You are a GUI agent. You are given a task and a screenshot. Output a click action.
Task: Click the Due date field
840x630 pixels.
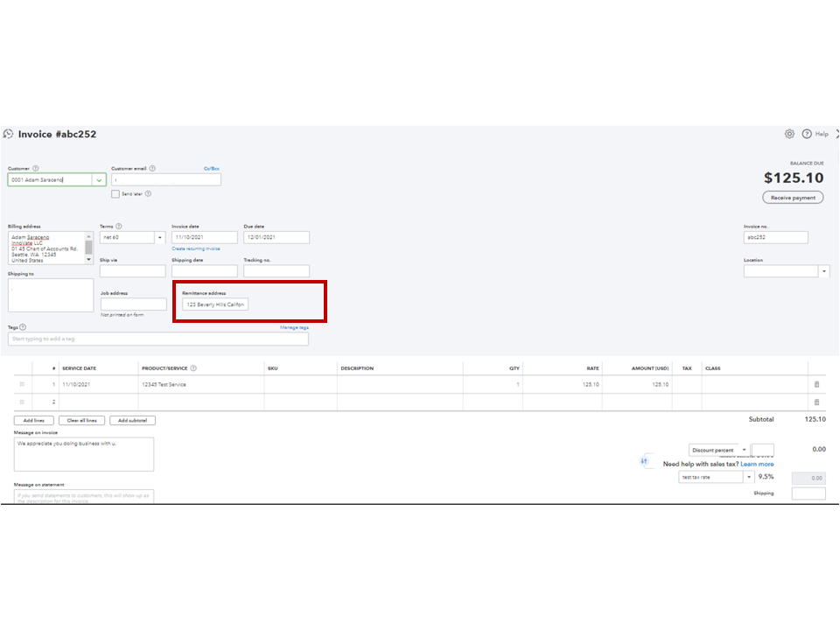276,237
